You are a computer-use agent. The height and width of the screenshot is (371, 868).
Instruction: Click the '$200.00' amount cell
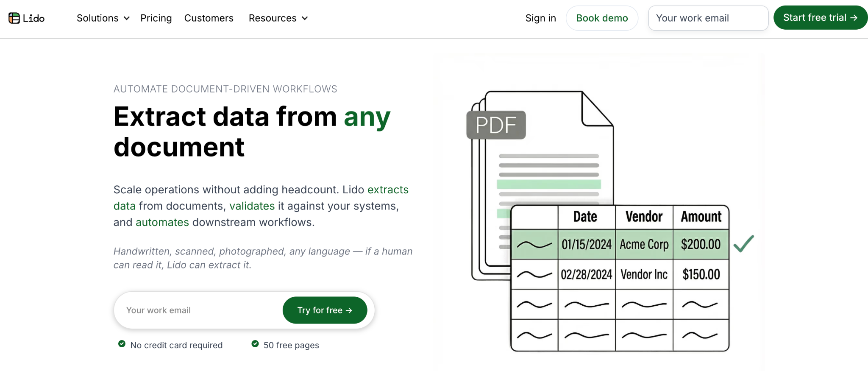click(701, 245)
